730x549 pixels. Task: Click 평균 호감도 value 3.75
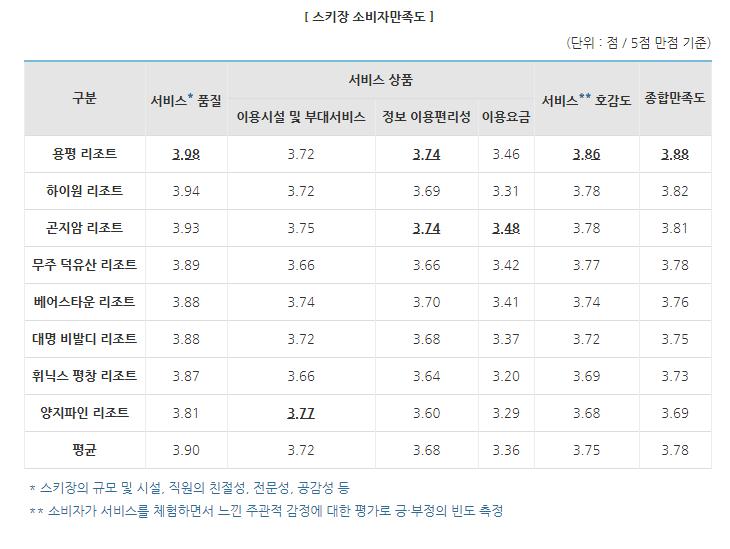[587, 451]
